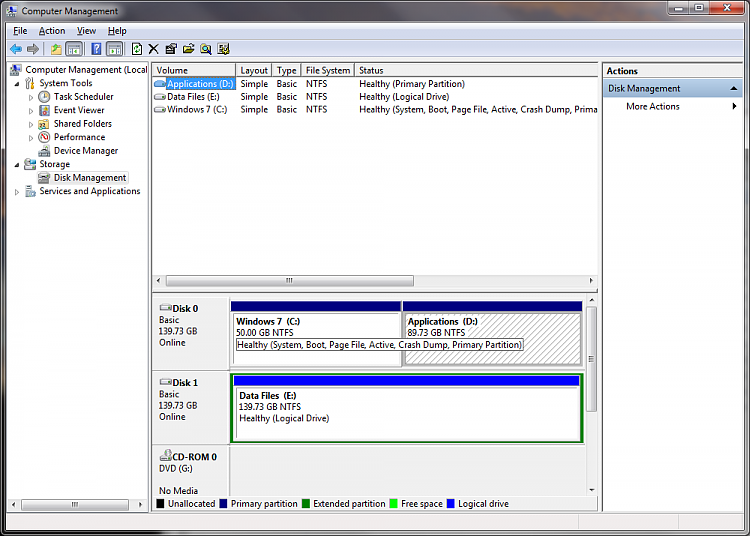This screenshot has height=536, width=750.
Task: Expand the Shared Folders node arrow
Action: [x=31, y=124]
